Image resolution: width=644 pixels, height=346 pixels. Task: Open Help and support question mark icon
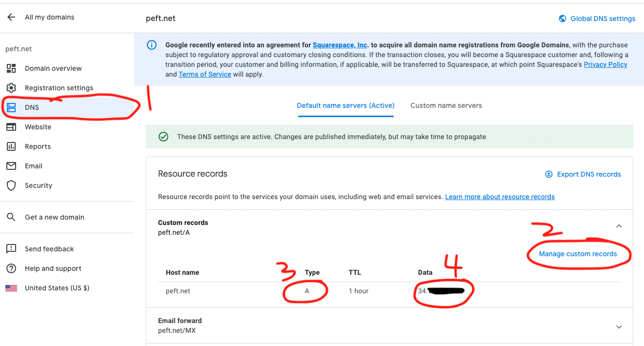[x=11, y=268]
